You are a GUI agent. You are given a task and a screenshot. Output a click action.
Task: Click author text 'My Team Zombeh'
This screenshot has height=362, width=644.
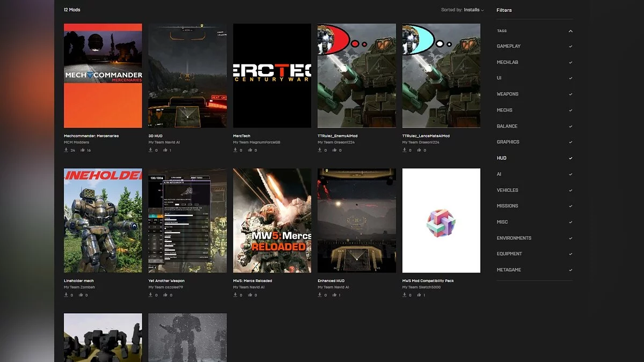79,287
